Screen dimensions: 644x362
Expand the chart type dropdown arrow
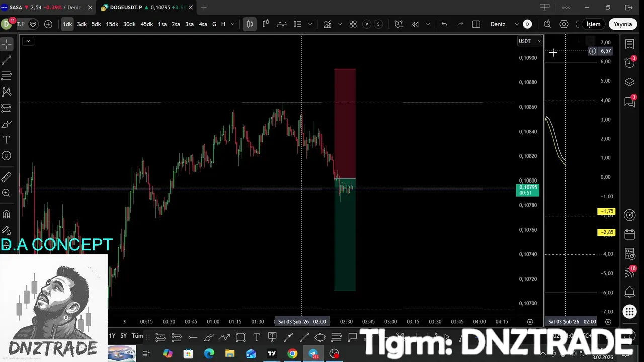pyautogui.click(x=310, y=24)
